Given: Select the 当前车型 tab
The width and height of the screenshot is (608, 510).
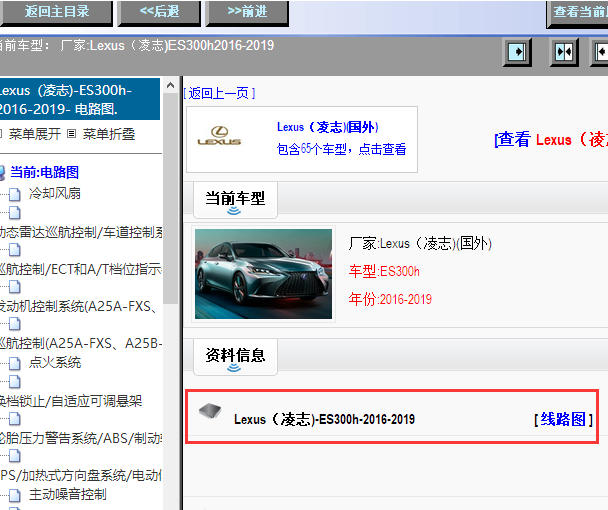Looking at the screenshot, I should coord(235,199).
